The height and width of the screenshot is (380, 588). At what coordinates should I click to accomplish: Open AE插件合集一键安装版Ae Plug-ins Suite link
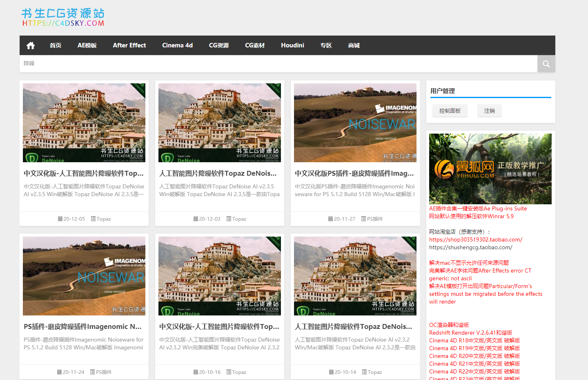pyautogui.click(x=478, y=209)
